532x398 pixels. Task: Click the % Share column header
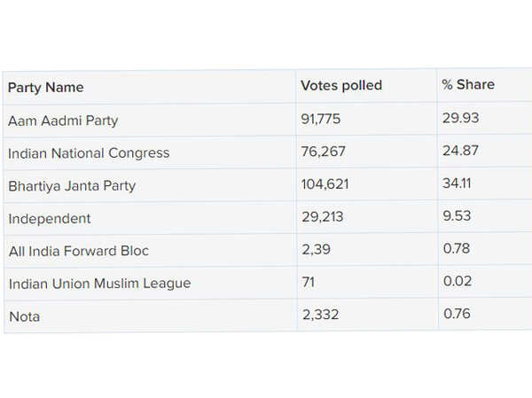468,85
